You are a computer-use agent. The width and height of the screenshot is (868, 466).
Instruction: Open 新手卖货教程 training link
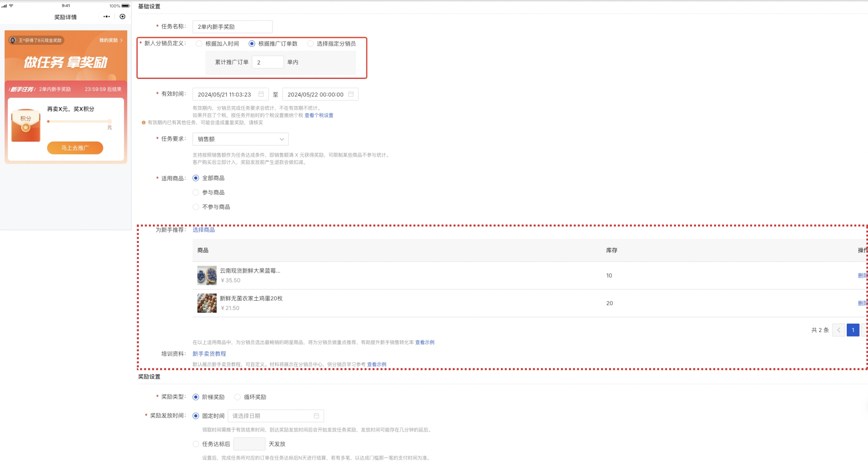point(209,353)
